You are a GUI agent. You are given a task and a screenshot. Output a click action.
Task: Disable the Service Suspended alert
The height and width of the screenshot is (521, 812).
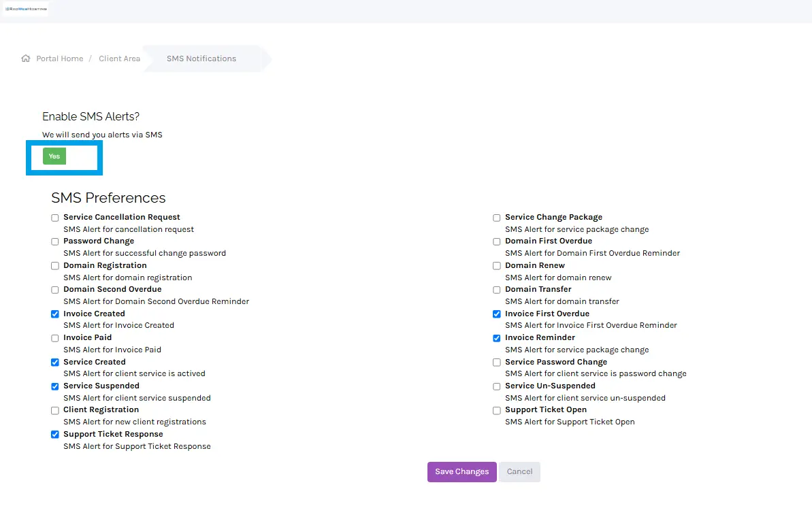pos(54,386)
